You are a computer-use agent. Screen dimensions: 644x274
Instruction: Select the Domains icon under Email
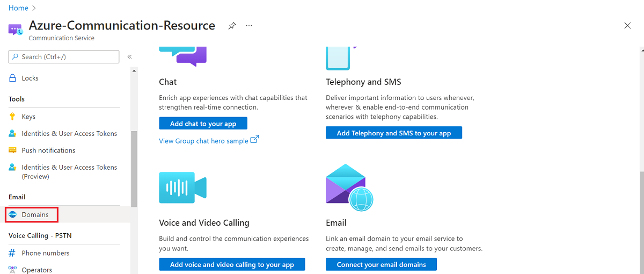click(x=13, y=214)
